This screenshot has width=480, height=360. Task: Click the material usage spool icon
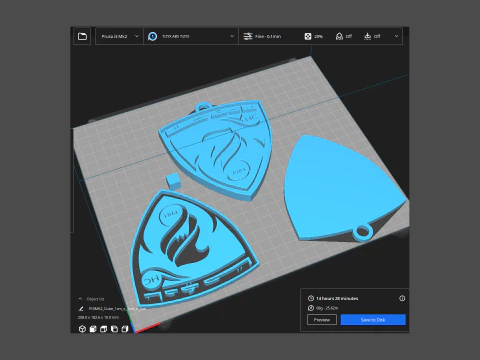[x=311, y=308]
